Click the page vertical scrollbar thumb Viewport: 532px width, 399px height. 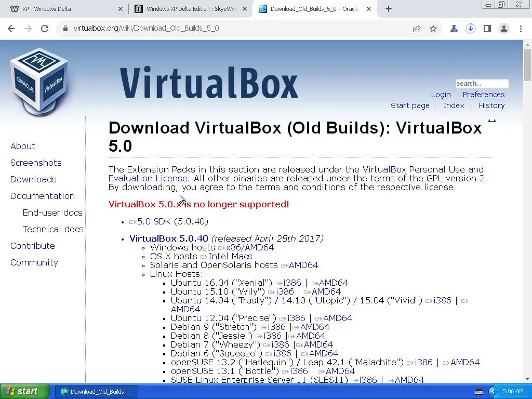pyautogui.click(x=527, y=65)
